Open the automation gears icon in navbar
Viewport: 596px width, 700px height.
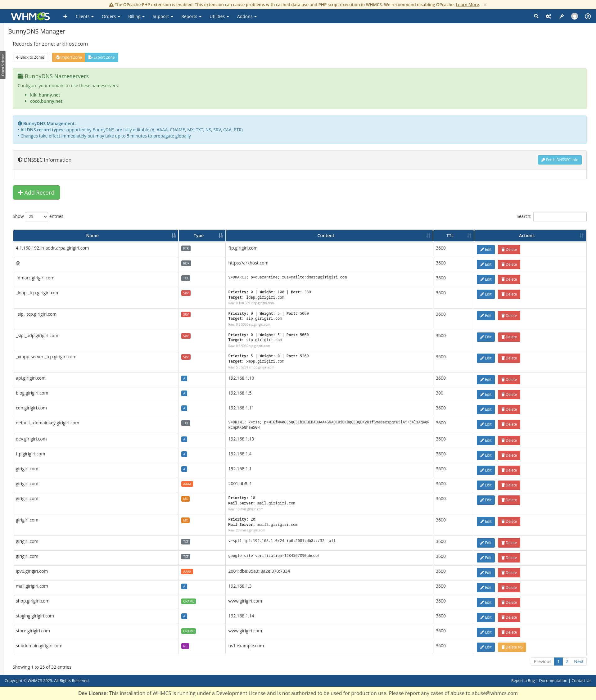coord(549,16)
